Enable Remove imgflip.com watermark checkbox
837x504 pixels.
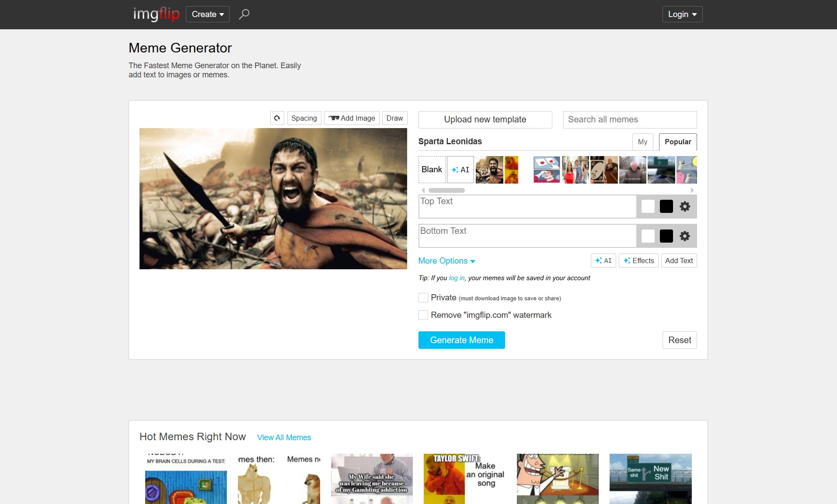point(423,315)
